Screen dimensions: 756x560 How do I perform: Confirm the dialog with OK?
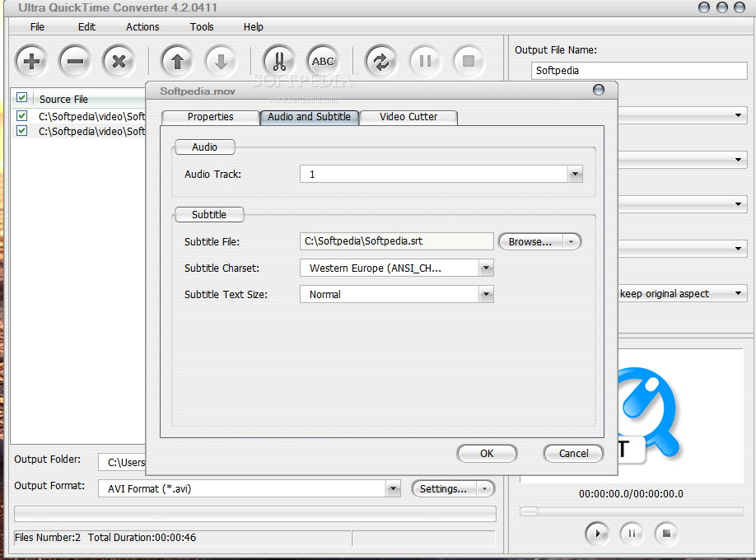point(487,454)
